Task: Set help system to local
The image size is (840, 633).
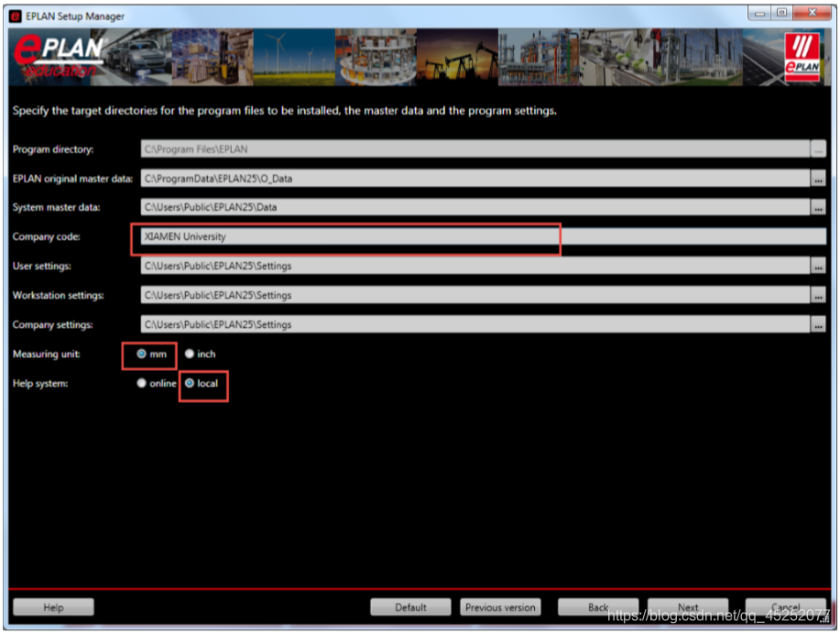Action: click(x=190, y=384)
